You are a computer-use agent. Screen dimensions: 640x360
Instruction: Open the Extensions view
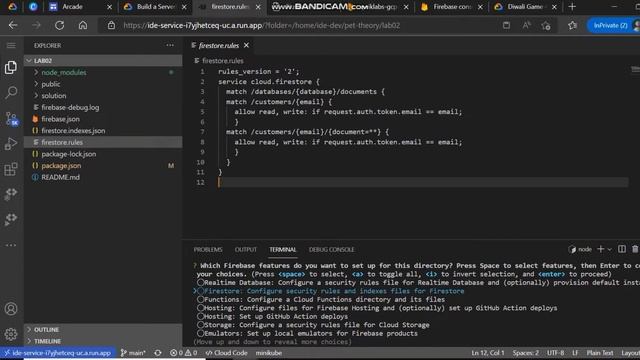tap(11, 169)
